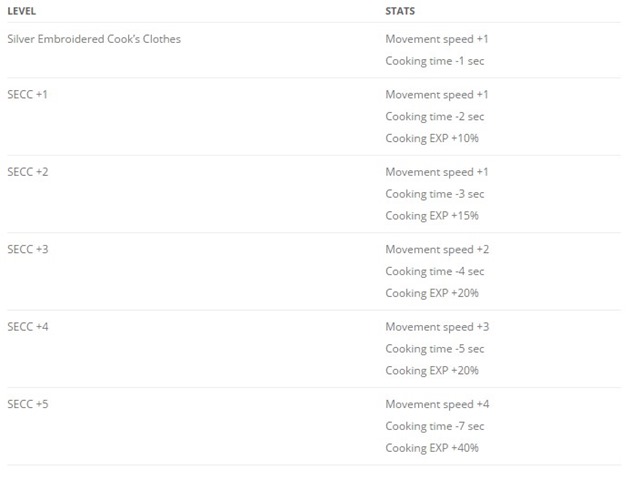Click the STATS column header
The height and width of the screenshot is (480, 630).
coord(400,11)
